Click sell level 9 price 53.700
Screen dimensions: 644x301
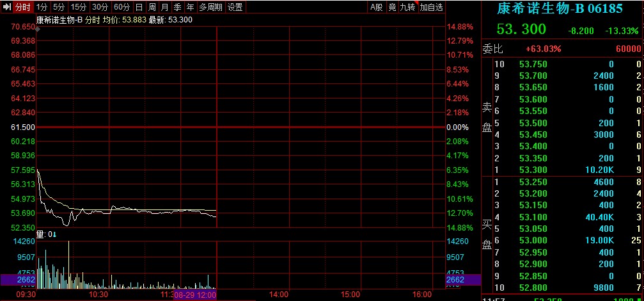click(533, 76)
